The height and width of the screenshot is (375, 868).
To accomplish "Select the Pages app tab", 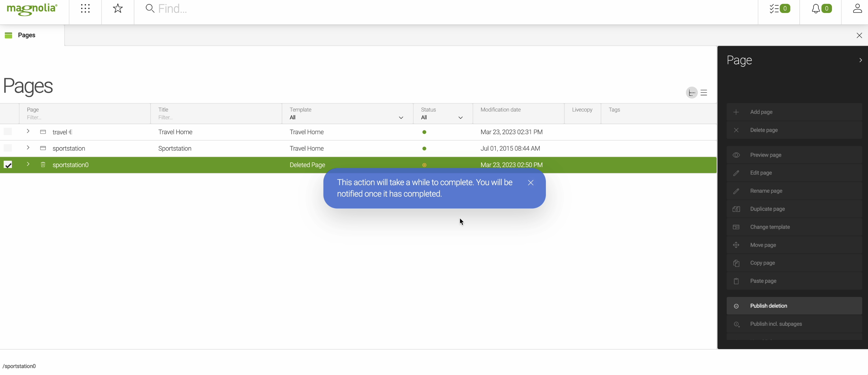I will coord(26,35).
